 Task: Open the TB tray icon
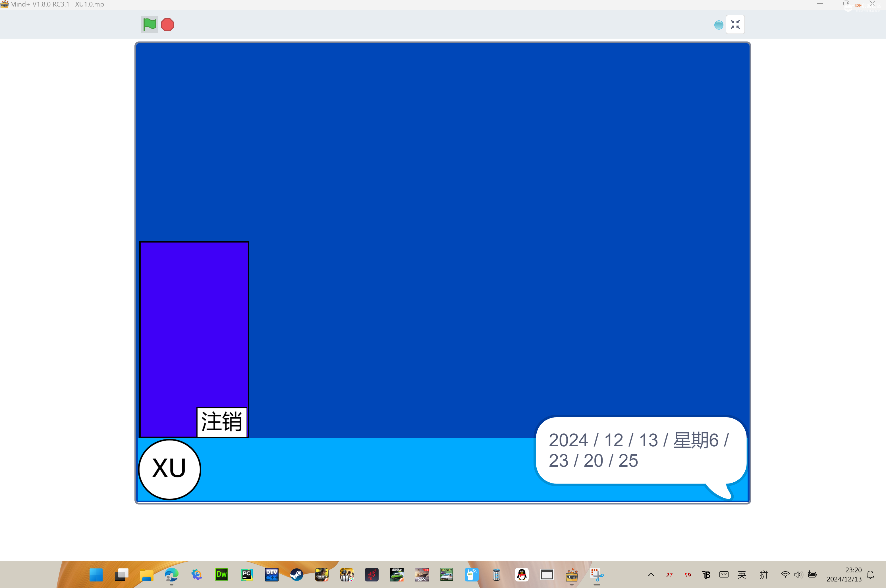pyautogui.click(x=706, y=574)
